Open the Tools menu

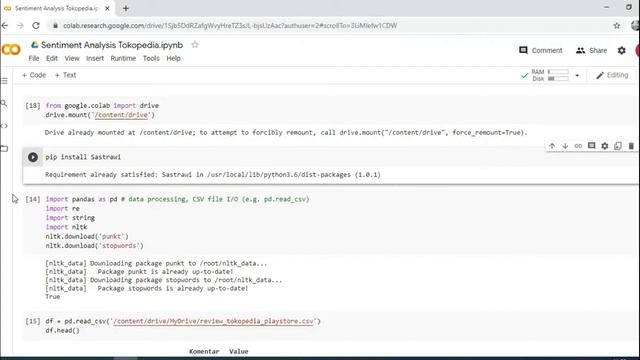(x=151, y=58)
